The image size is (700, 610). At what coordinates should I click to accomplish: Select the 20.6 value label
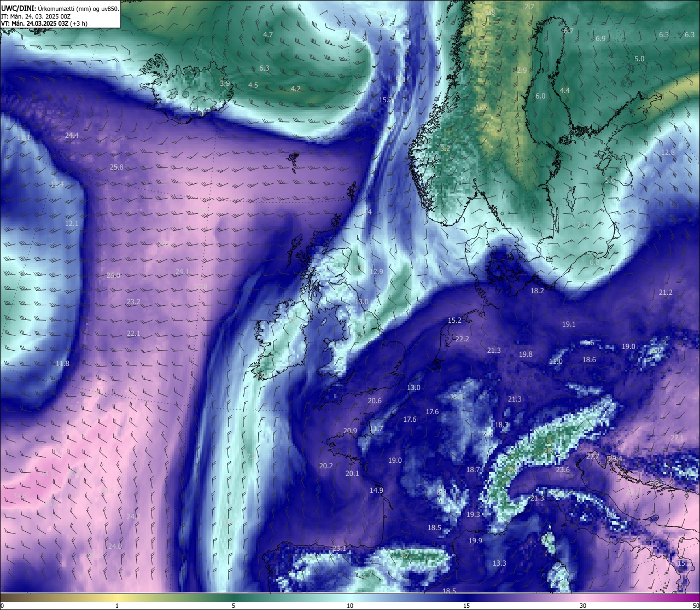[x=375, y=401]
